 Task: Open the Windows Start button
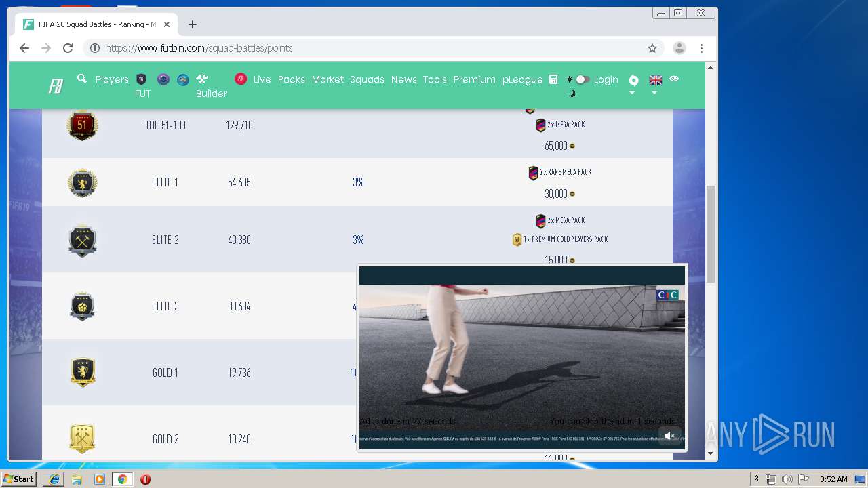(x=19, y=479)
